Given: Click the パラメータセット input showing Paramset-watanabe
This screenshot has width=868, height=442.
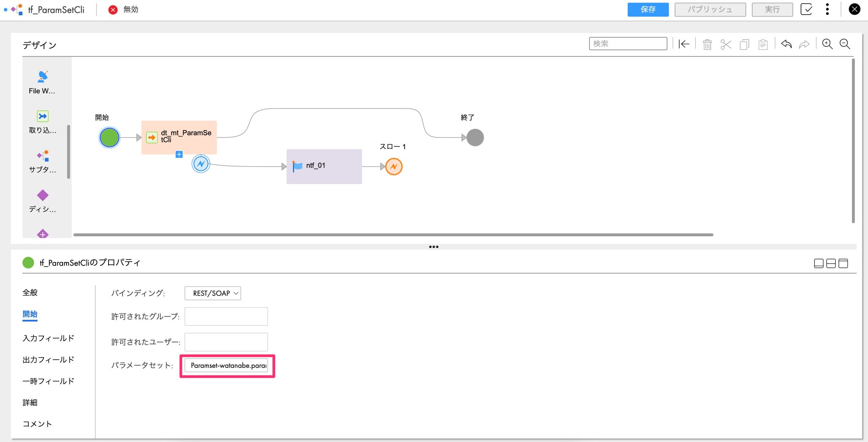Looking at the screenshot, I should click(227, 365).
